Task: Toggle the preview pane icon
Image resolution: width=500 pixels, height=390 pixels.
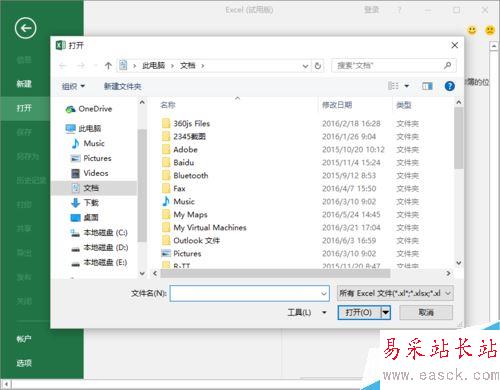Action: 427,86
